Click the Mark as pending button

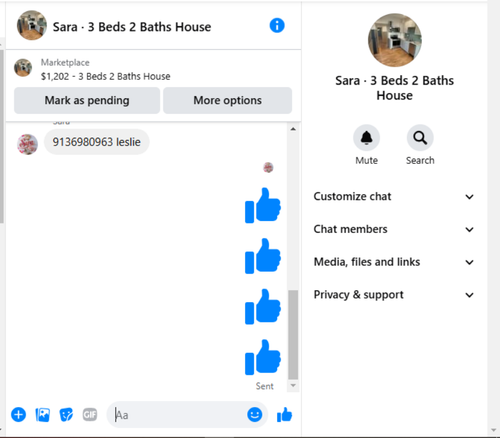[x=87, y=100]
